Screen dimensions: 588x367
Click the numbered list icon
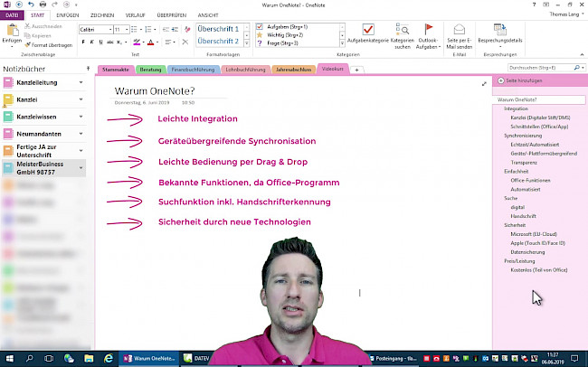148,29
